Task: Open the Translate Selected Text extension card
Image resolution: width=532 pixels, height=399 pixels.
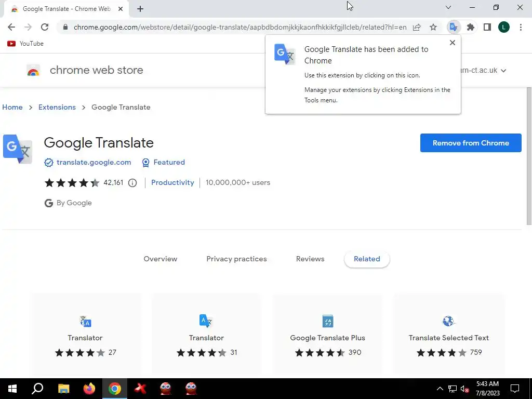Action: (448, 335)
